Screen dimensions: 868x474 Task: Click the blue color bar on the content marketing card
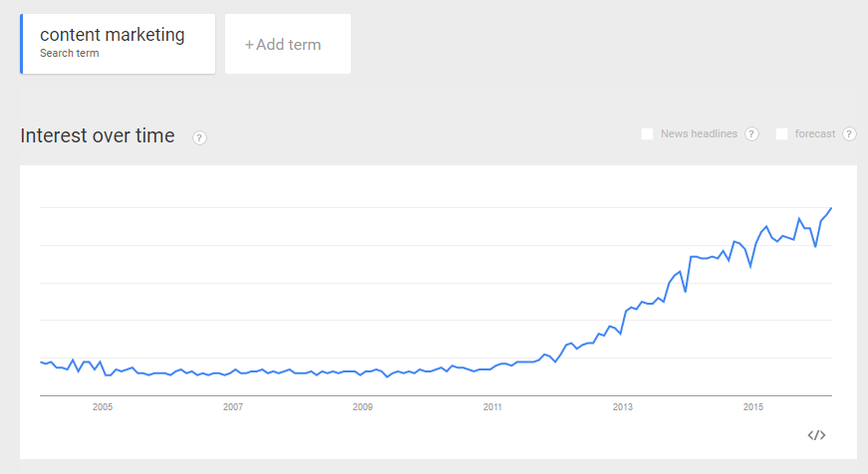(22, 44)
